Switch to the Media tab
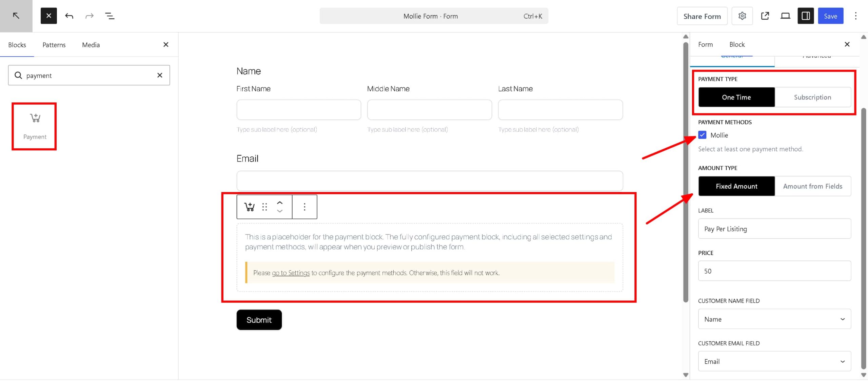 point(91,45)
